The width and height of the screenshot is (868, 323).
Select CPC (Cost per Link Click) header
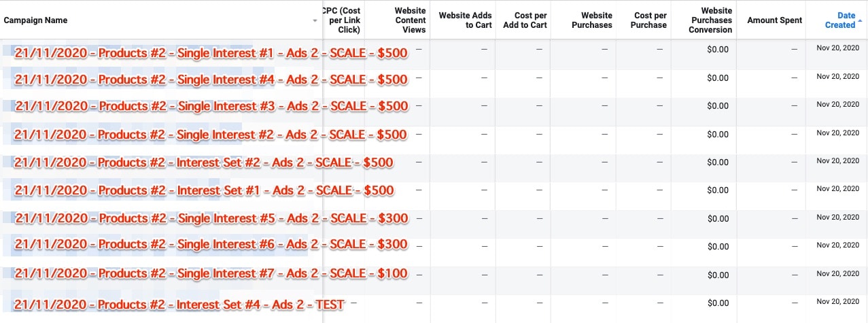tap(341, 20)
